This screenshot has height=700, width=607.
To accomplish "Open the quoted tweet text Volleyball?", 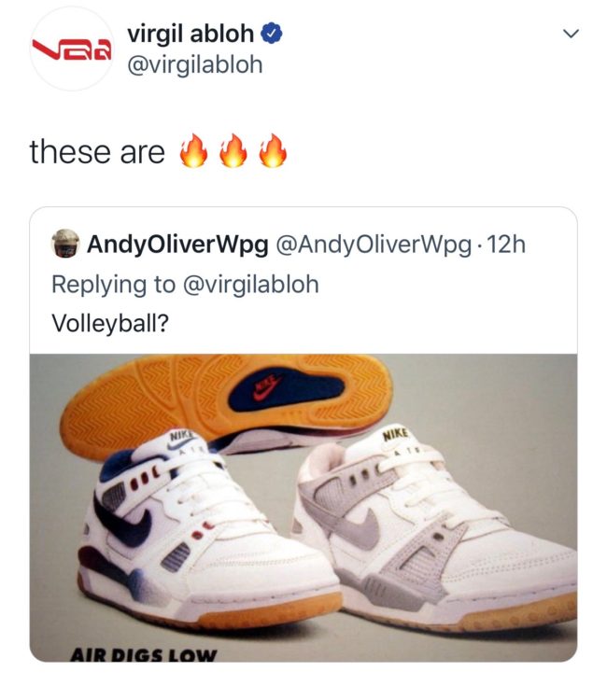I will coord(110,323).
